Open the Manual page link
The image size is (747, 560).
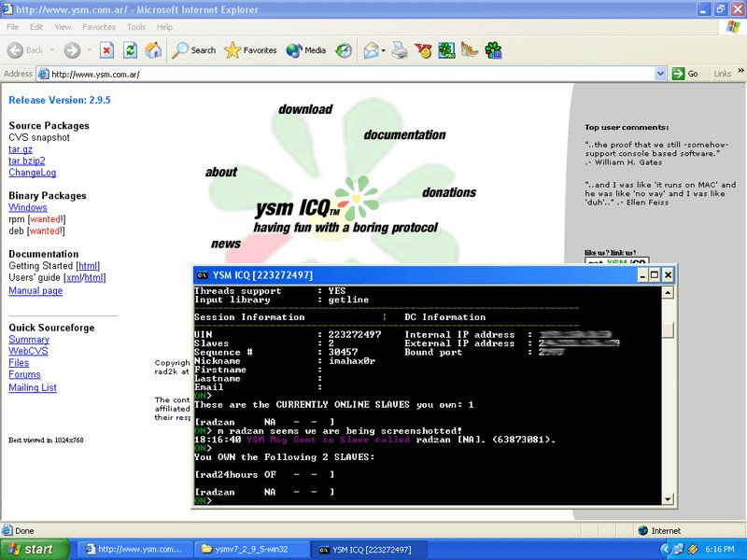point(35,290)
